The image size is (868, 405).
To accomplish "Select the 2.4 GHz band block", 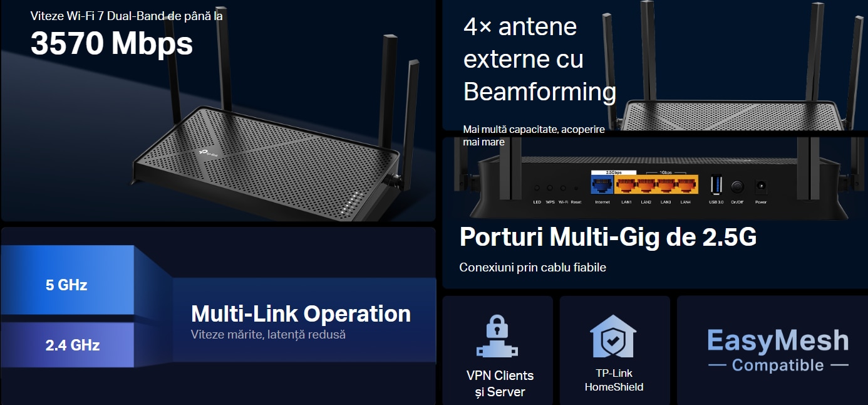I will pos(67,345).
